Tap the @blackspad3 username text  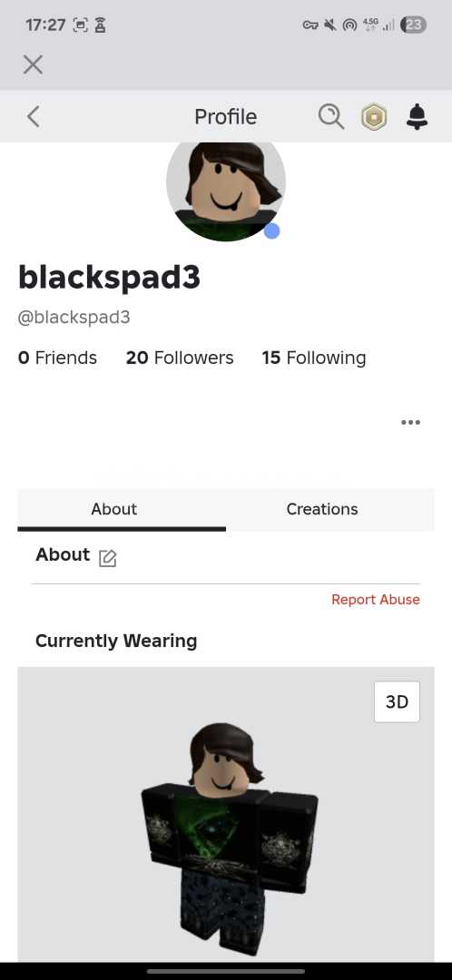pyautogui.click(x=74, y=317)
